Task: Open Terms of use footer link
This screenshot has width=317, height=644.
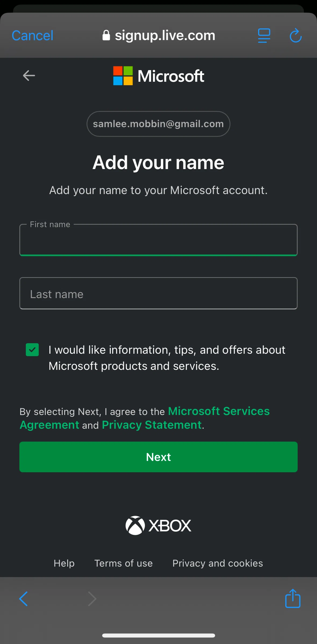Action: pos(123,563)
